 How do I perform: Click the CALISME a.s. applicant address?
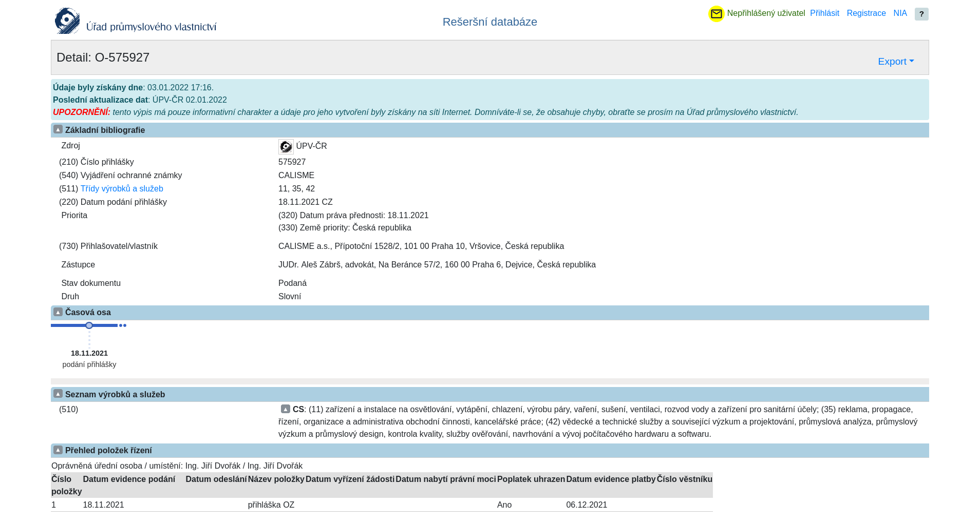click(x=421, y=246)
